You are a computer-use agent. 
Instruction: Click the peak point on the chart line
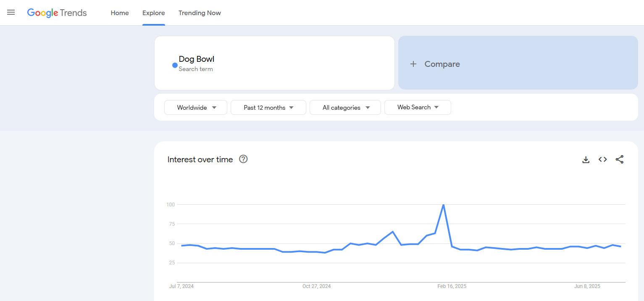tap(443, 205)
